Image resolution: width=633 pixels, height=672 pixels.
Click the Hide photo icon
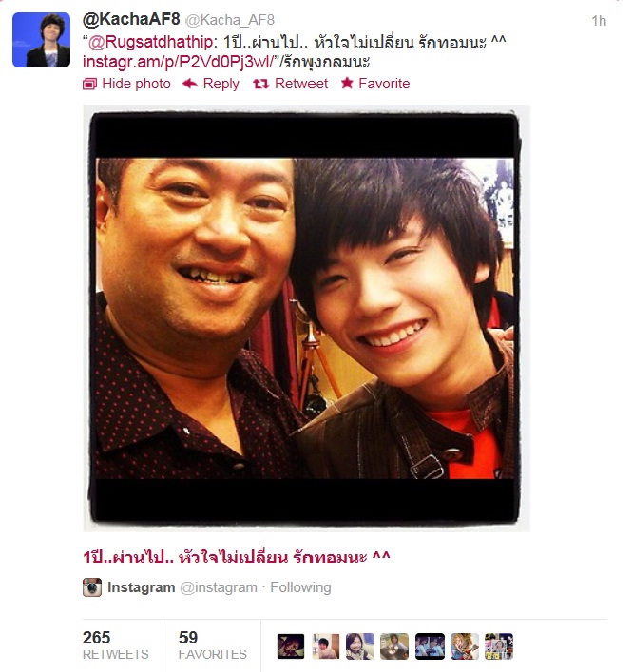89,84
